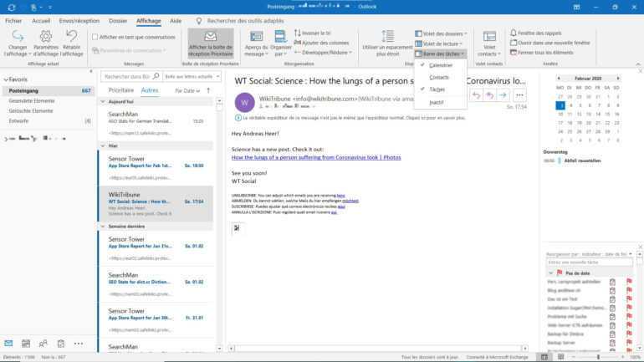Image resolution: width=644 pixels, height=362 pixels.
Task: Open the Fichier tab
Action: 13,21
